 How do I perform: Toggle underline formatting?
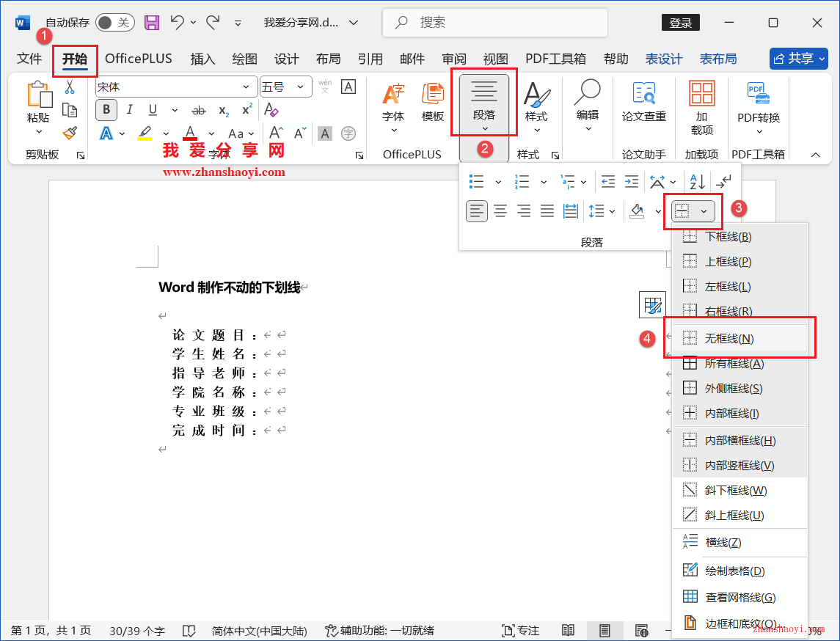(153, 110)
